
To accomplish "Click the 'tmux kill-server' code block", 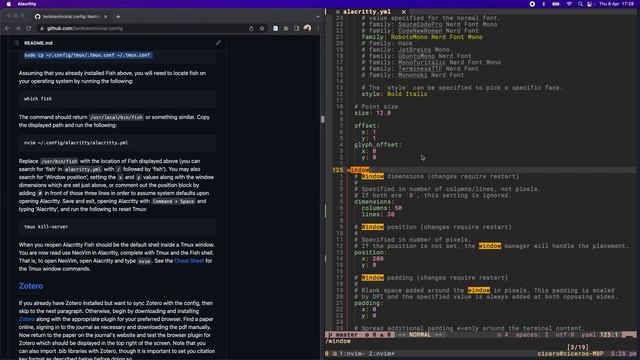I will pyautogui.click(x=117, y=227).
